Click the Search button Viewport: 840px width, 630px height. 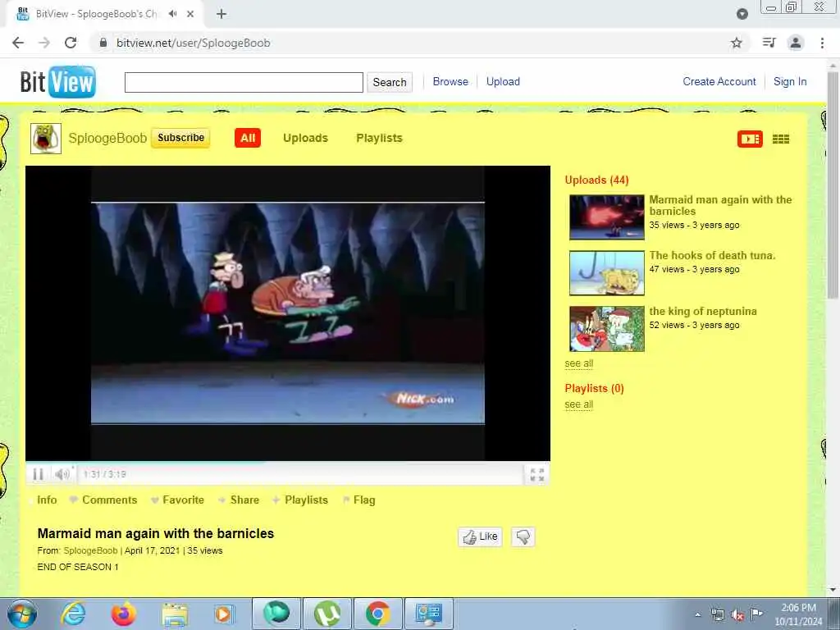[x=390, y=82]
